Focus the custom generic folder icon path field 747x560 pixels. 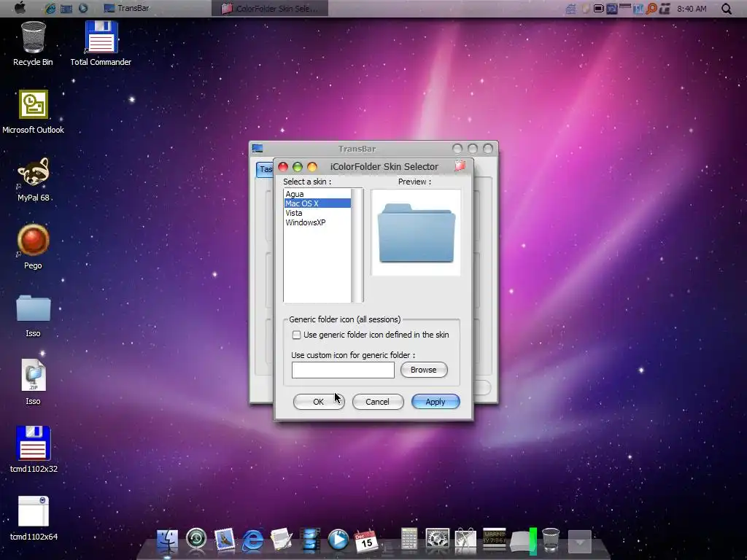click(x=343, y=370)
